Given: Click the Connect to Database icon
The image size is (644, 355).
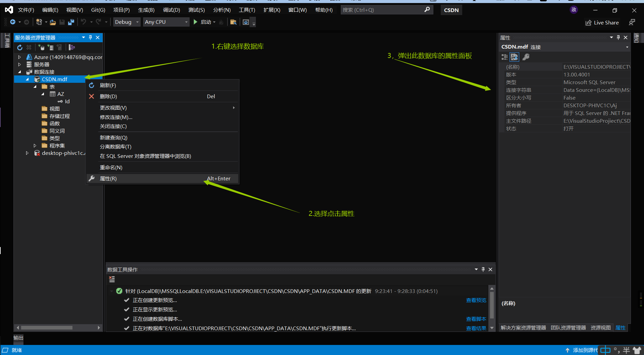Looking at the screenshot, I should 42,47.
